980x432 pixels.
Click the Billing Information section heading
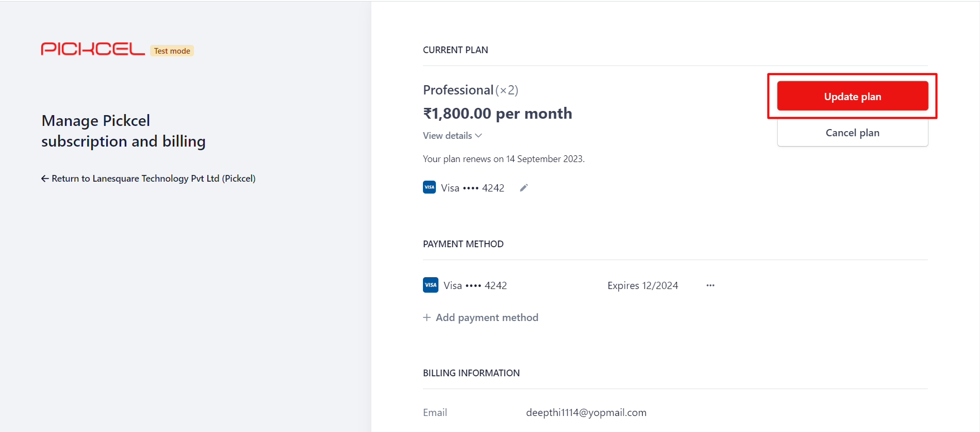(x=471, y=373)
